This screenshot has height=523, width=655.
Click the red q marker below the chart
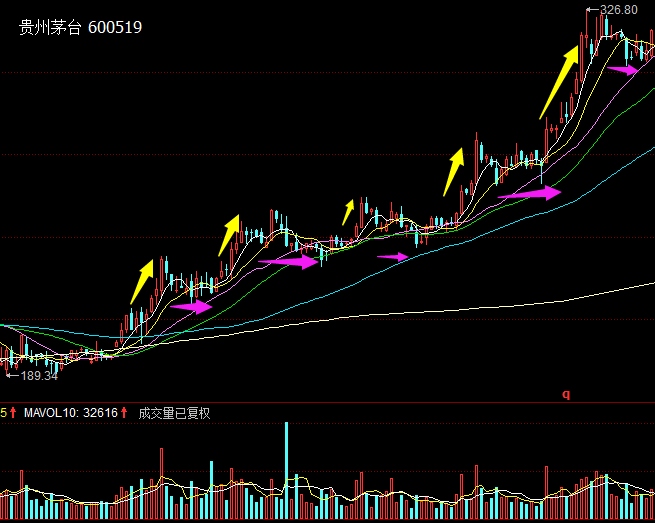click(x=566, y=394)
